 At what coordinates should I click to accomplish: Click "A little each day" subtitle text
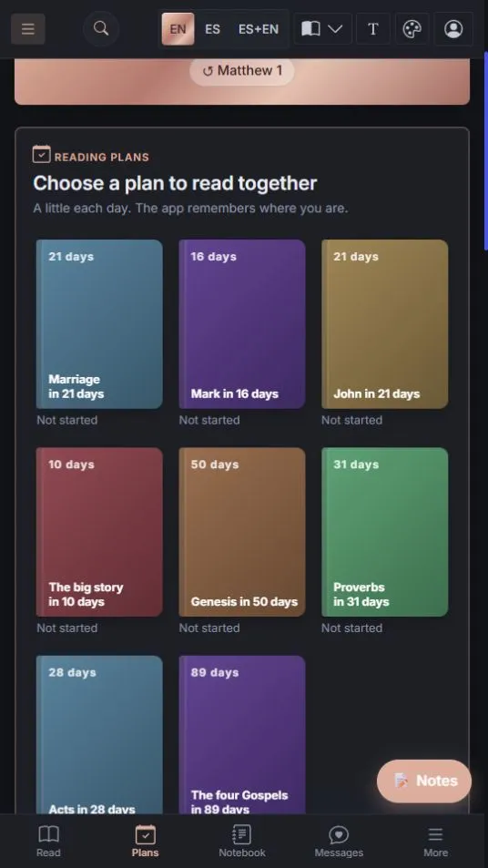190,209
